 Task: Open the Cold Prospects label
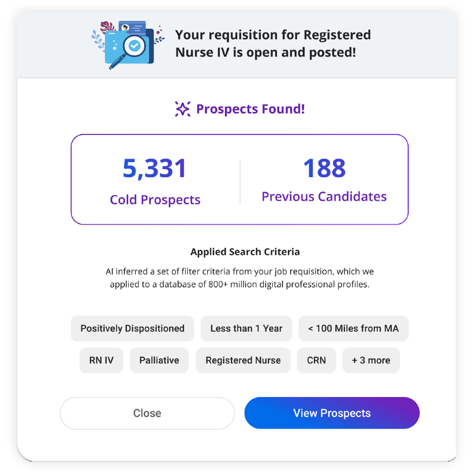click(x=155, y=200)
